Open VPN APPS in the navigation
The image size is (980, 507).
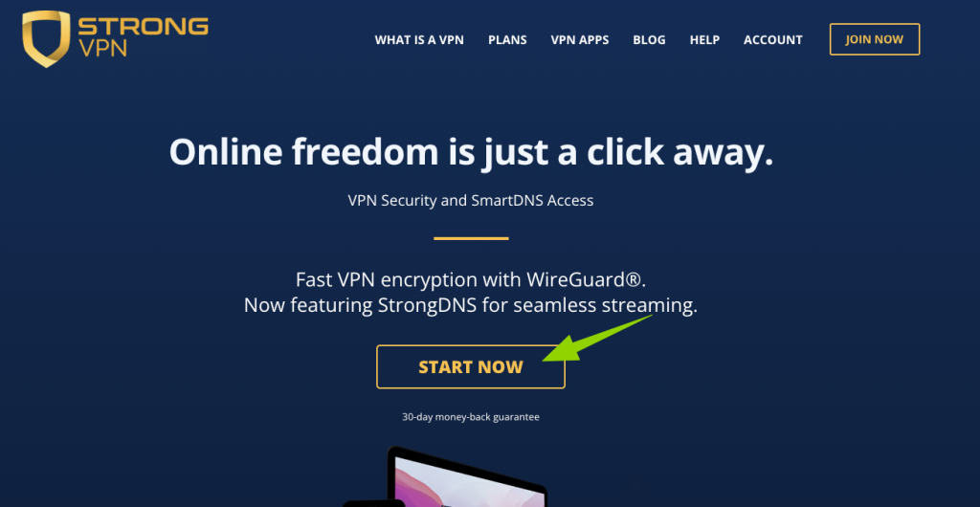[580, 40]
